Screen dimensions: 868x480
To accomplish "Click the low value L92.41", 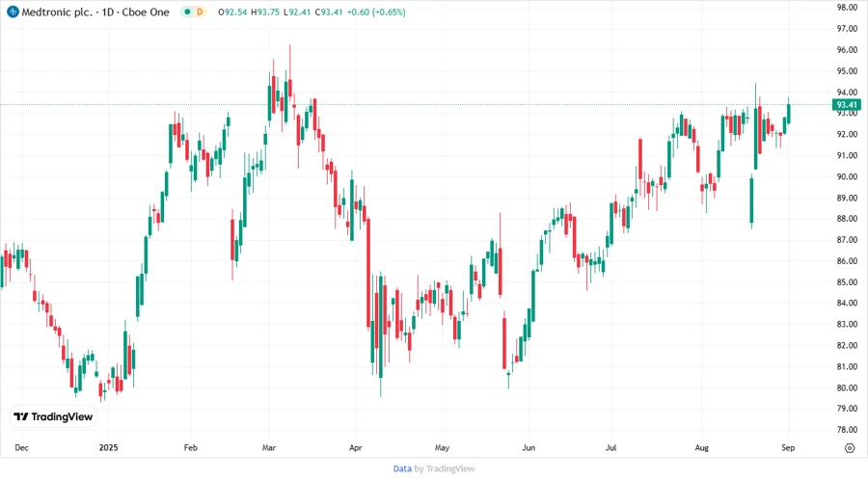I will point(297,13).
